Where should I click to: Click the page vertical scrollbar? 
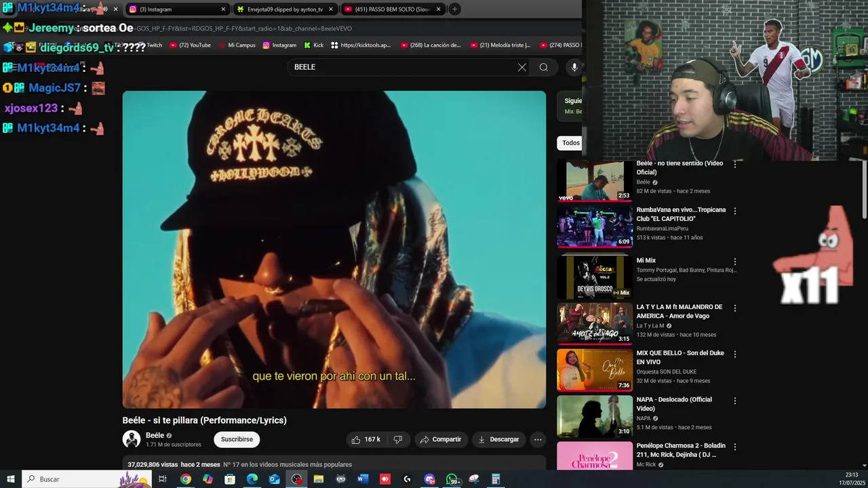[x=864, y=188]
